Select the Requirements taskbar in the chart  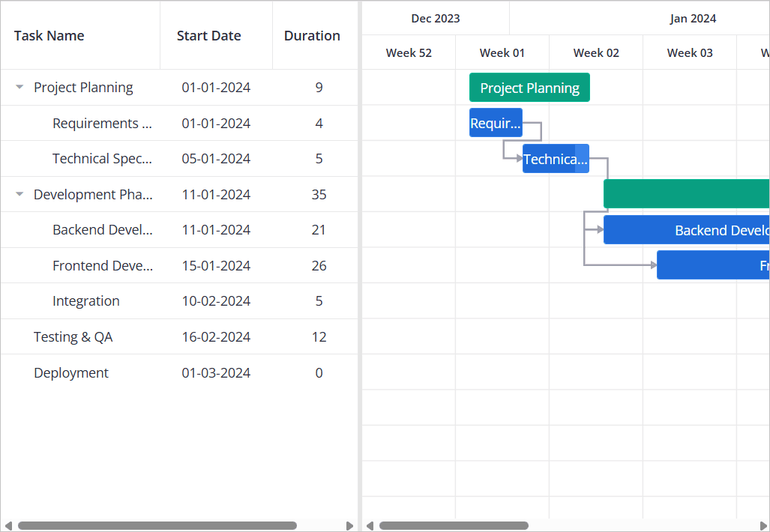click(495, 123)
